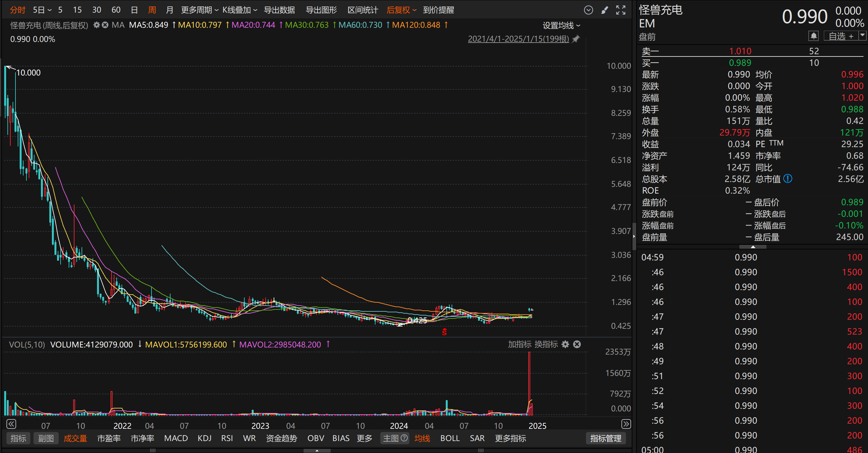Screen dimensions: 868x453
Task: Open 后复权 adjustment dropdown
Action: click(401, 10)
